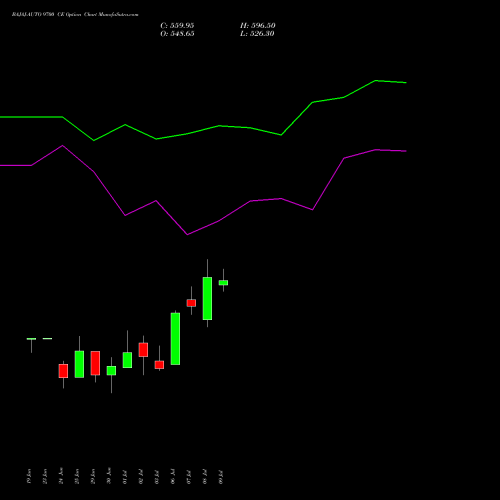500x500 pixels.
Task: Click the open value O: 548.65
Action: click(x=177, y=34)
